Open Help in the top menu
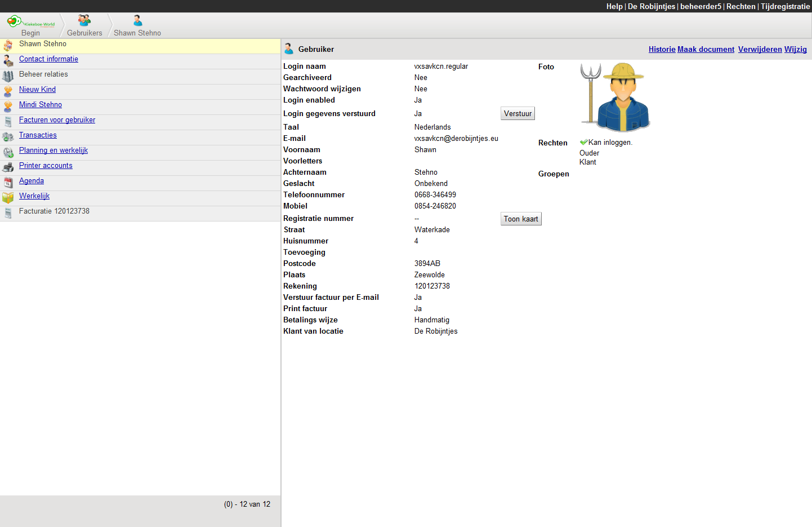 (614, 6)
